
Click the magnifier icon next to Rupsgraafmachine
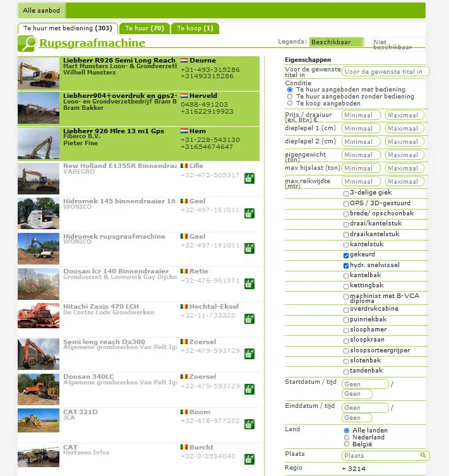click(x=27, y=43)
